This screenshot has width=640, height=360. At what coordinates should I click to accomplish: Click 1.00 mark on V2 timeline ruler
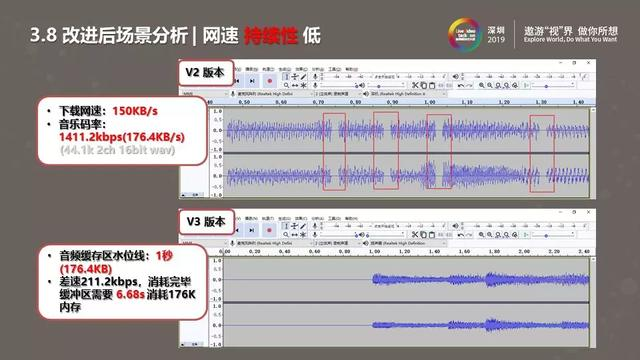[430, 102]
